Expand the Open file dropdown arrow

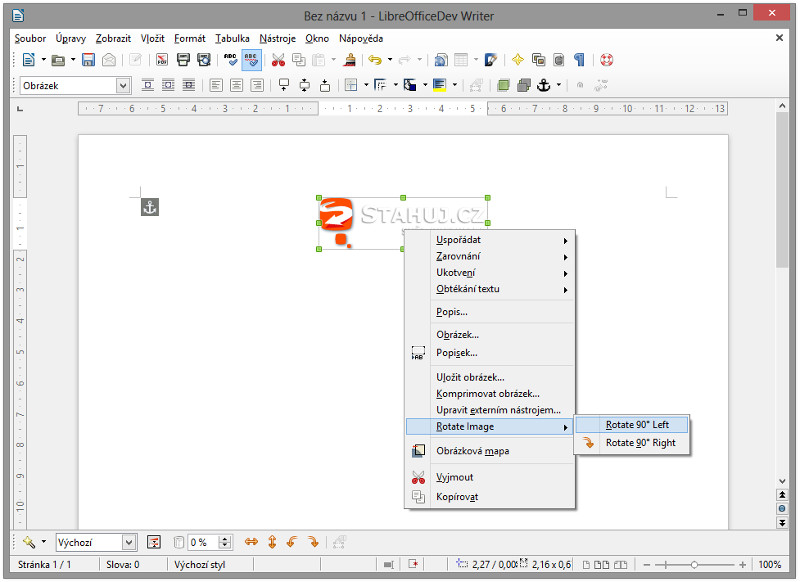[73, 60]
